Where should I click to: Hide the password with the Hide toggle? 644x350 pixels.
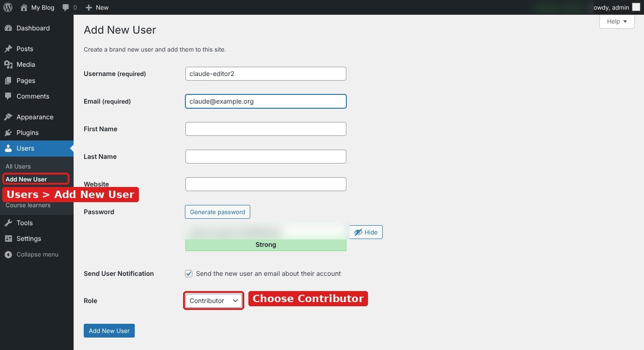366,232
